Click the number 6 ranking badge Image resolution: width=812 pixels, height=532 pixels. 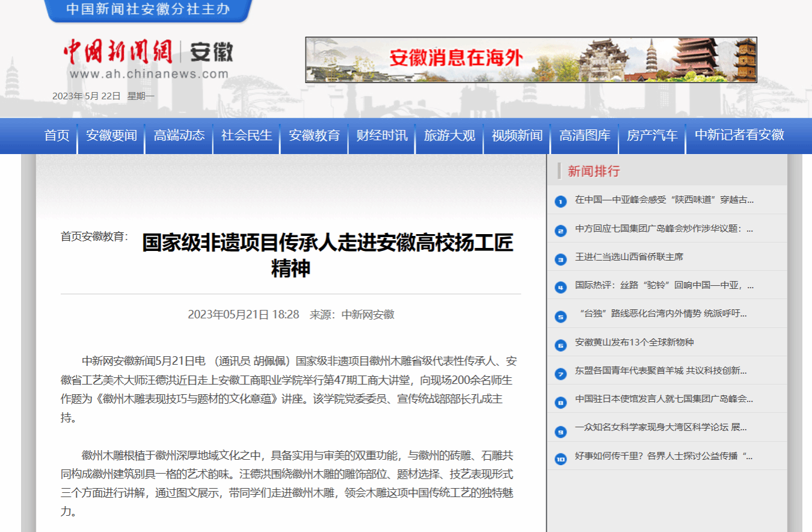[x=561, y=345]
